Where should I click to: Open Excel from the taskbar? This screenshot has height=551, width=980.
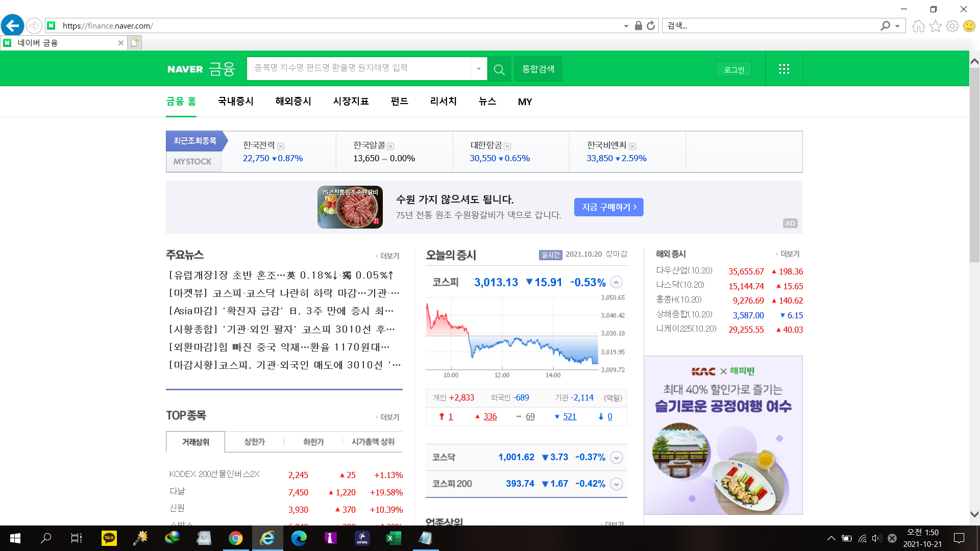point(394,538)
